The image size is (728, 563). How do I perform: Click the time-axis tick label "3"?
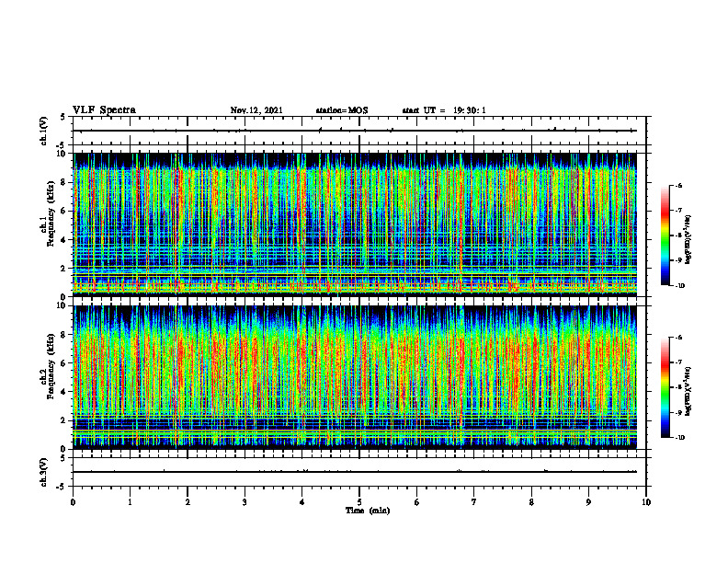pyautogui.click(x=245, y=502)
